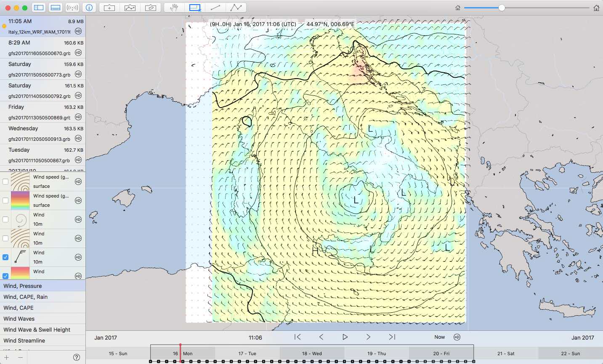Select the multi-segment path tool

click(236, 8)
